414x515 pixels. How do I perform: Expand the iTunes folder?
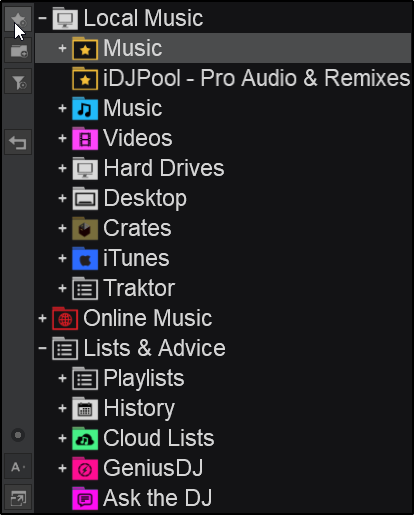[x=62, y=258]
